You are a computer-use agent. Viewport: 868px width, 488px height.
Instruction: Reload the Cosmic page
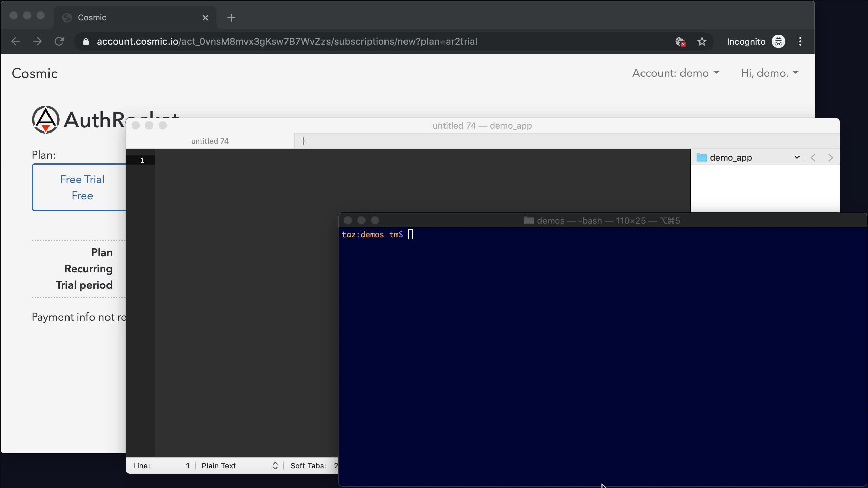point(59,41)
